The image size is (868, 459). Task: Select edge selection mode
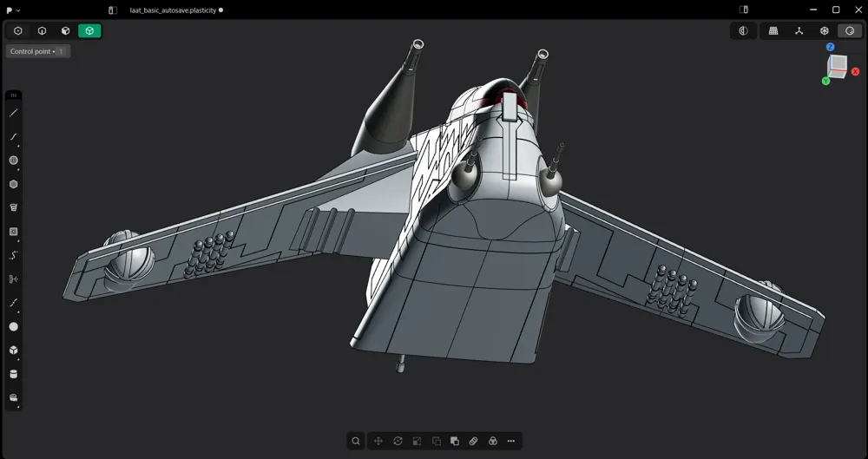point(42,31)
